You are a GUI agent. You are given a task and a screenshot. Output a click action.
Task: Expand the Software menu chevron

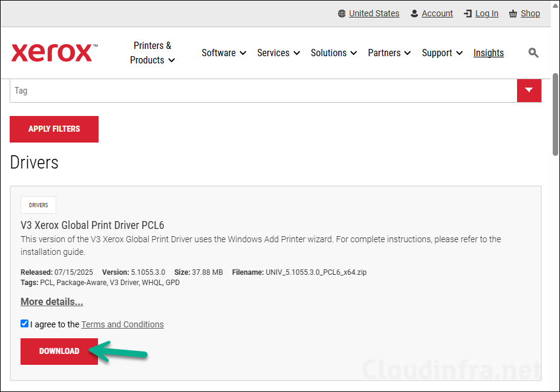pos(243,53)
